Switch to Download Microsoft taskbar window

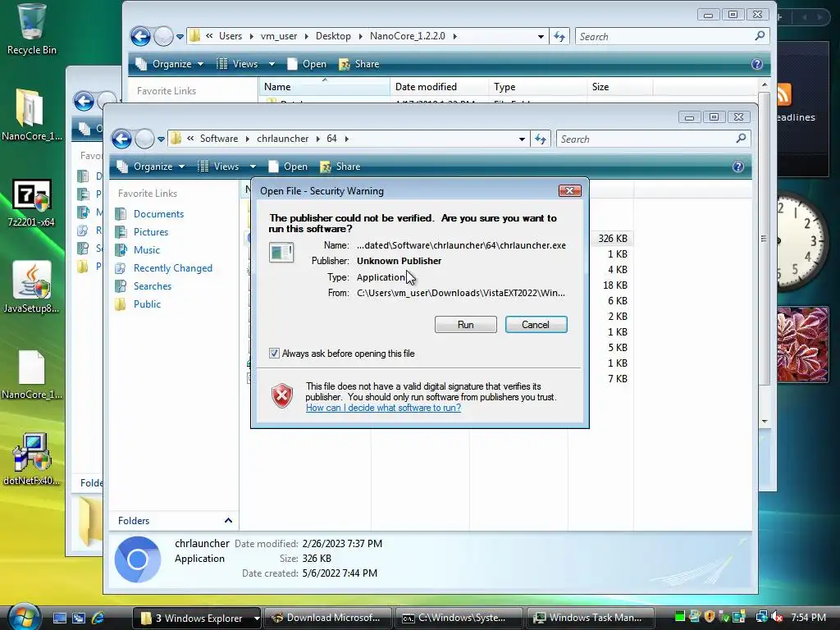pos(327,619)
